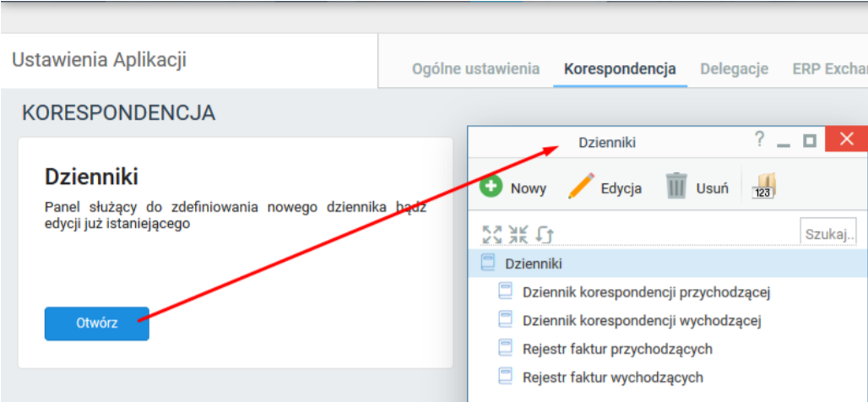Click the Usuń trash bin icon
The image size is (868, 402).
coord(676,186)
